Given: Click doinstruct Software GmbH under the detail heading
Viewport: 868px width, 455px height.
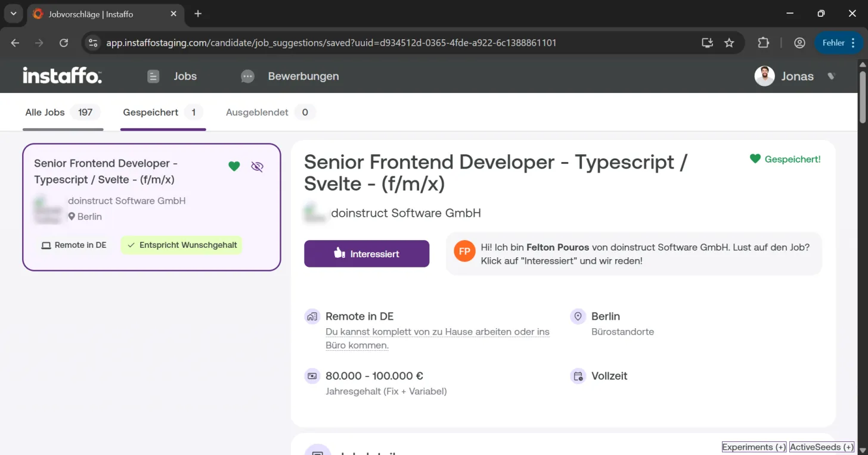Looking at the screenshot, I should pyautogui.click(x=406, y=213).
